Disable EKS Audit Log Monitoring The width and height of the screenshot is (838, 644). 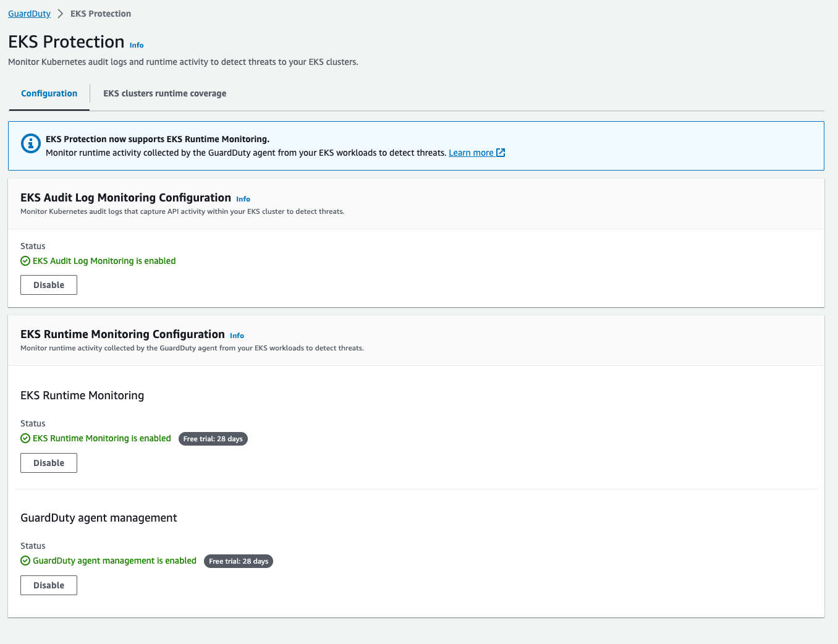pos(49,285)
